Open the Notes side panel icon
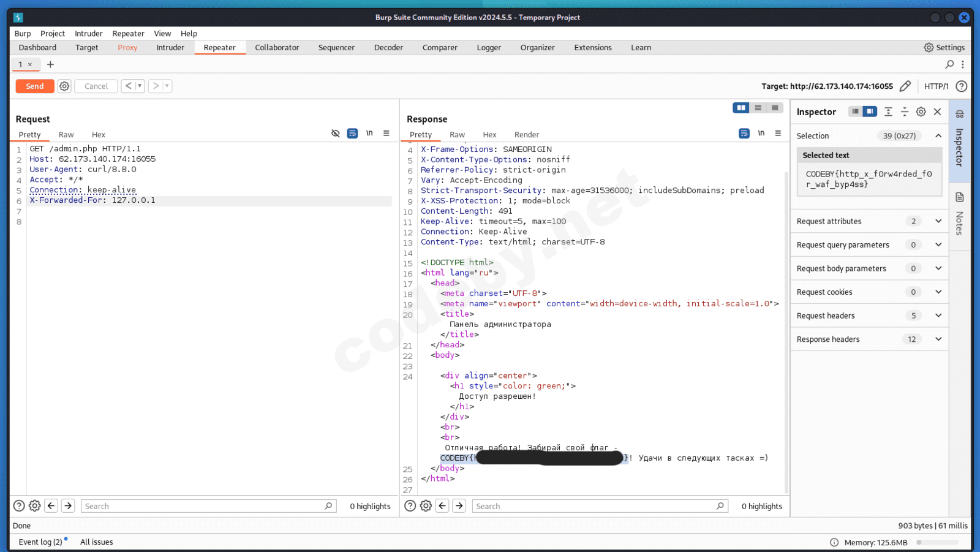The width and height of the screenshot is (980, 552). pyautogui.click(x=959, y=197)
